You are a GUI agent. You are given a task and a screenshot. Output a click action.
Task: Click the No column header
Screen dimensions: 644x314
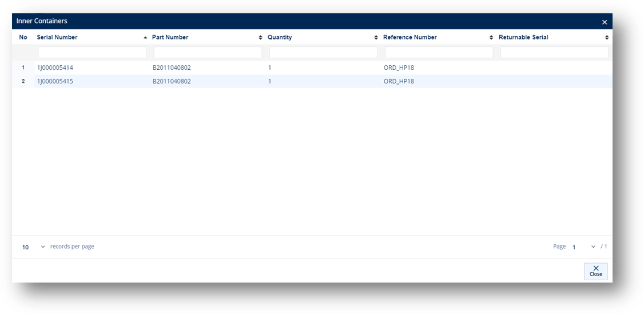23,37
